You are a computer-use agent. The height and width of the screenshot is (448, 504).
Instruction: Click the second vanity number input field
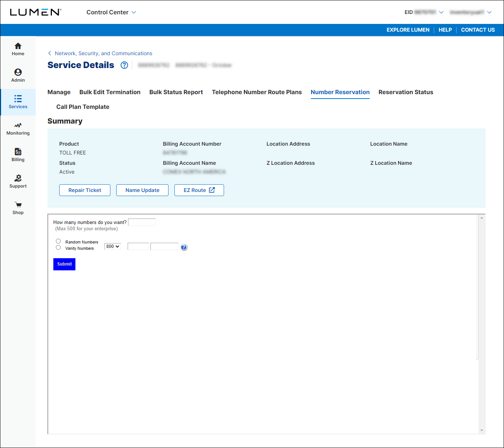pyautogui.click(x=164, y=246)
